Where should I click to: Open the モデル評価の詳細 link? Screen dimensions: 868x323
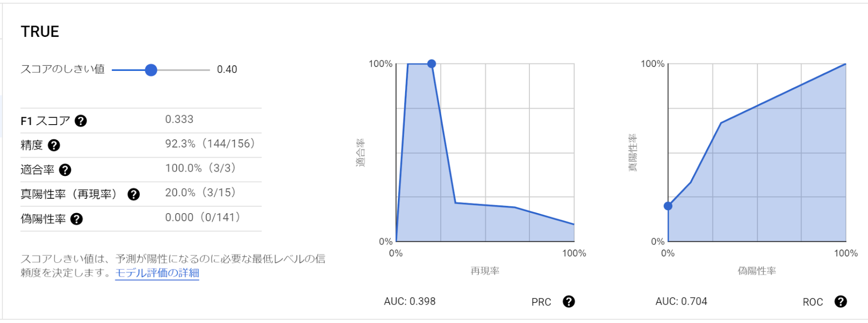[x=157, y=273]
